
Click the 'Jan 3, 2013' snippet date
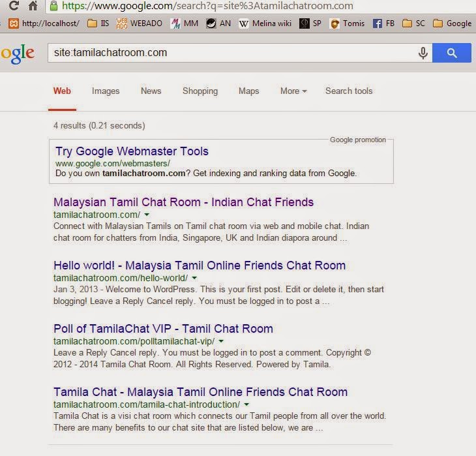pos(76,289)
